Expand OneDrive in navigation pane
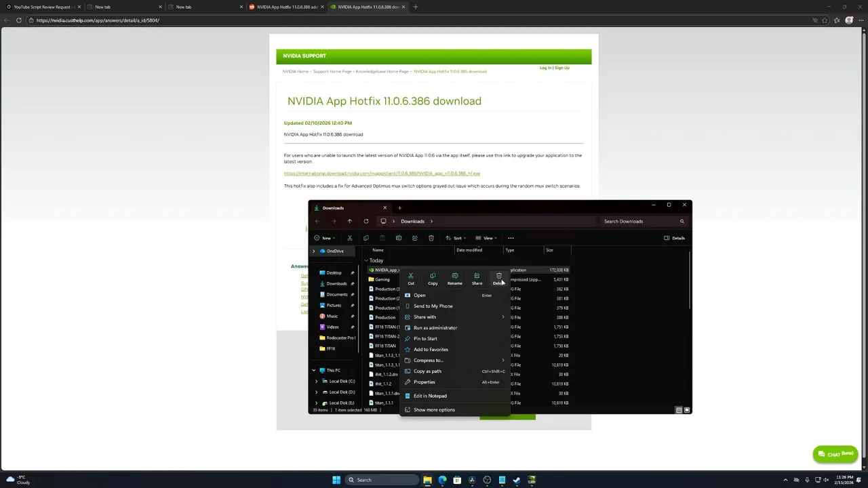The height and width of the screenshot is (488, 868). click(x=314, y=251)
